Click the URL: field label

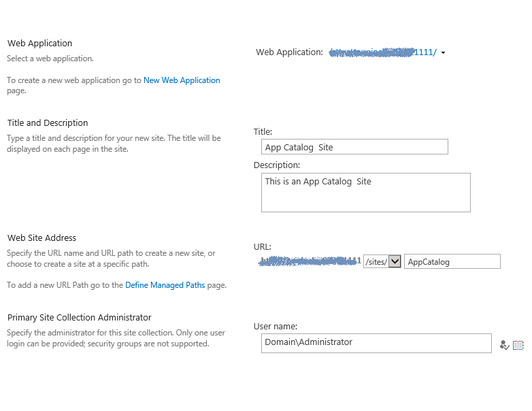(x=262, y=248)
